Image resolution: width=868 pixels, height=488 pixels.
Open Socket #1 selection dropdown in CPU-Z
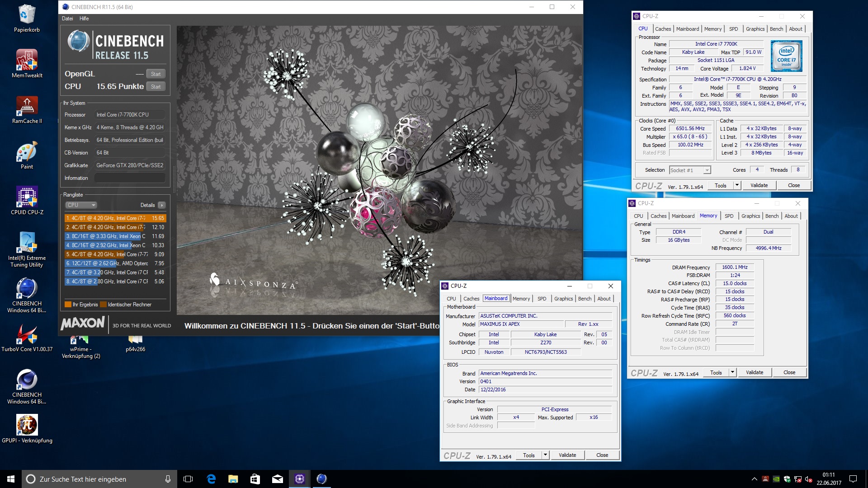pyautogui.click(x=690, y=170)
